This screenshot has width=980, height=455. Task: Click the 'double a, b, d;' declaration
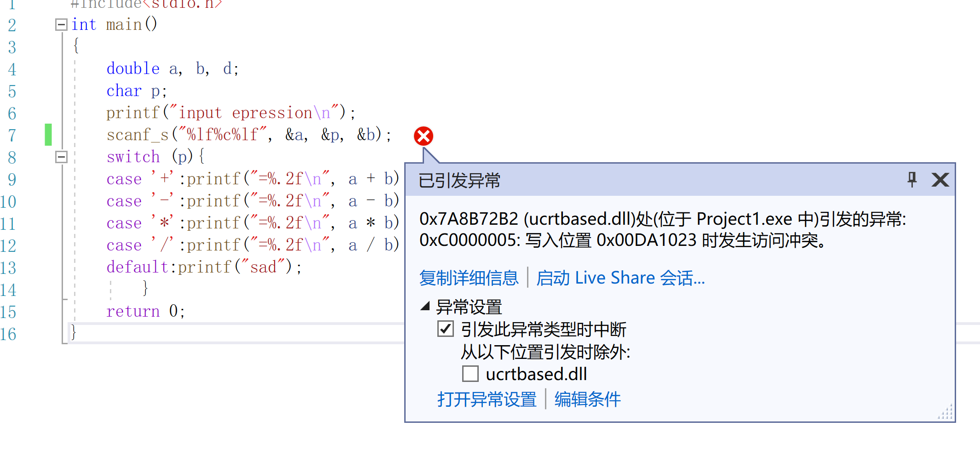172,69
